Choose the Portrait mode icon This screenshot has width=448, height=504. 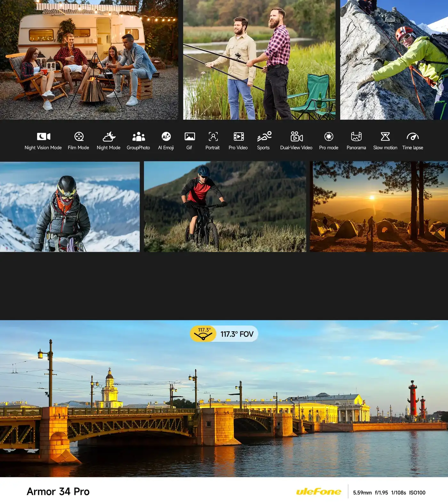point(213,137)
